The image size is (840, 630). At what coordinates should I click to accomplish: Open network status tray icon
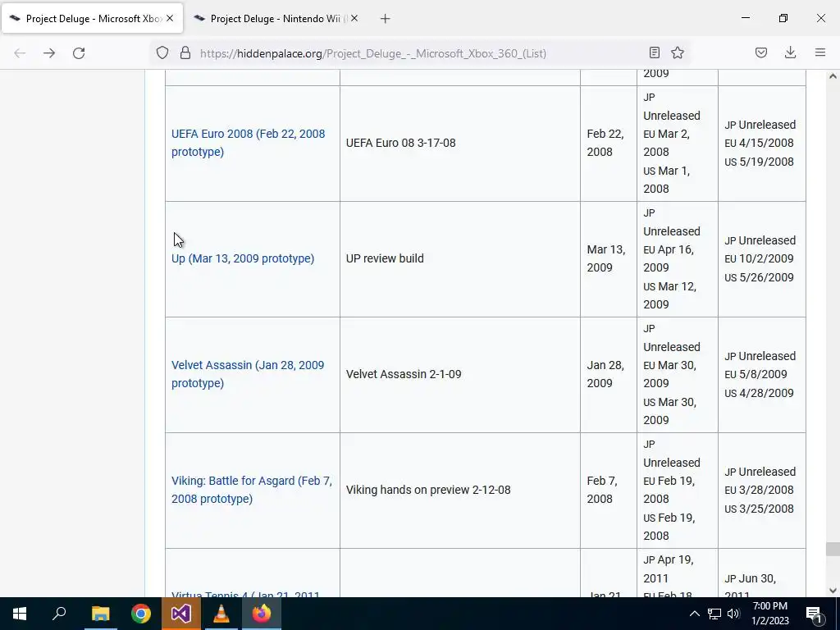point(714,614)
